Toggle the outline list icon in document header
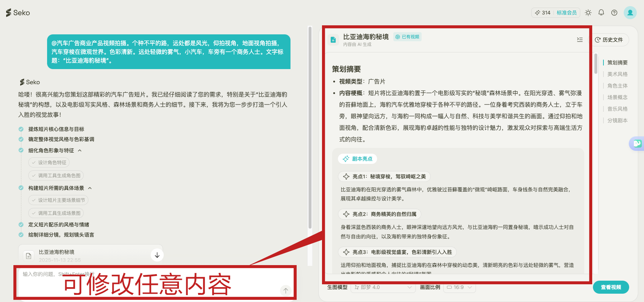The width and height of the screenshot is (644, 302). coord(580,40)
